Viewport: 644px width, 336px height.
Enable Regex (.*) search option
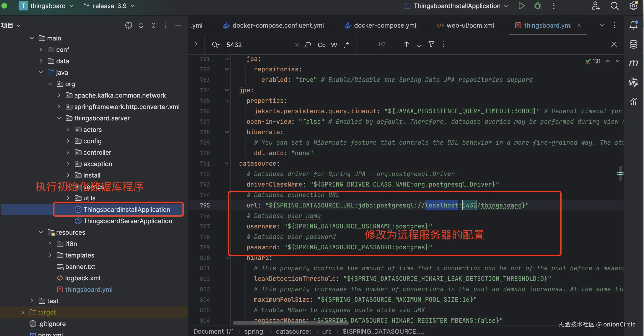coord(347,45)
